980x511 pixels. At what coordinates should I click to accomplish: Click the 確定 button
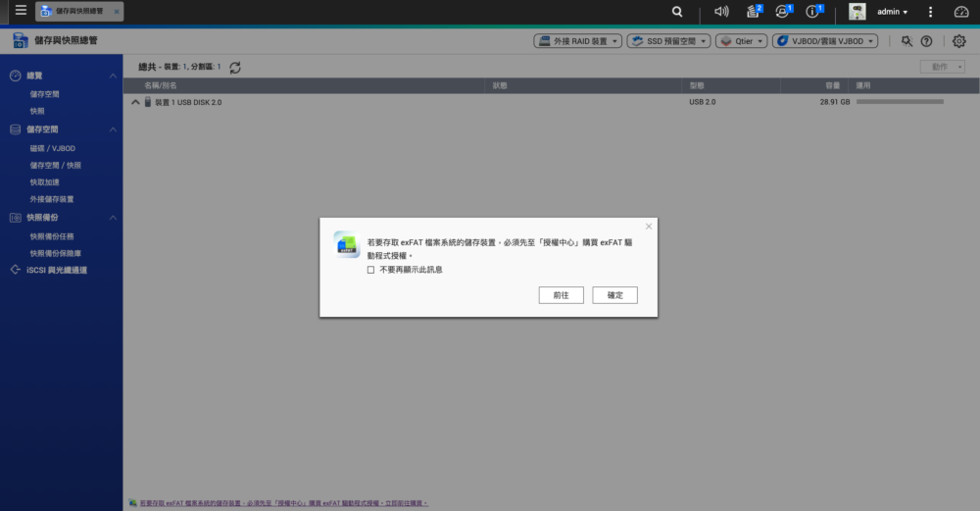(615, 295)
